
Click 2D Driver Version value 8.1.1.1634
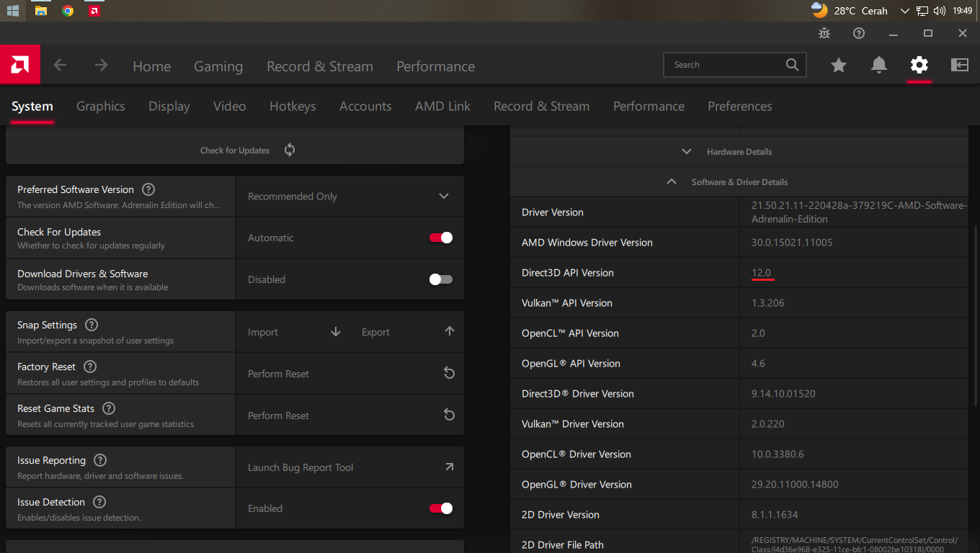point(775,515)
